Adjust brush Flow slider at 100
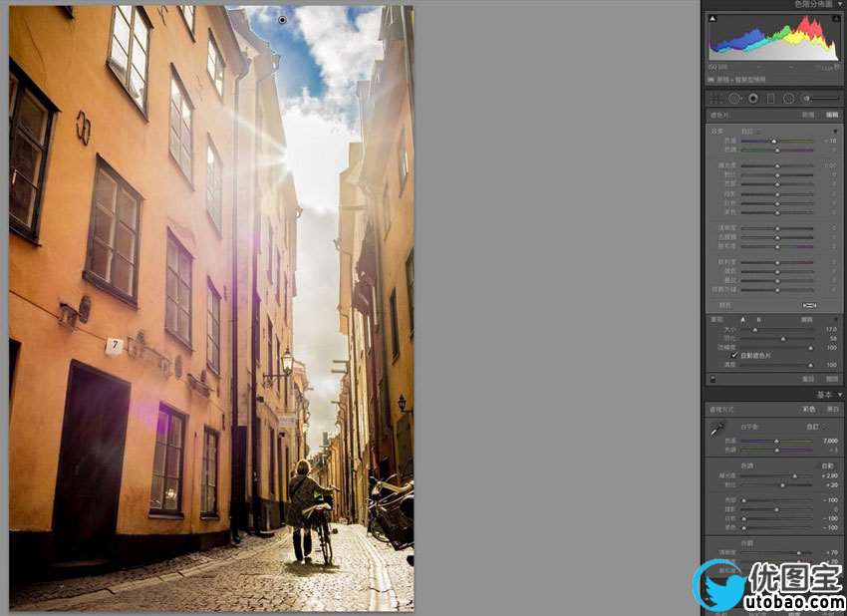The width and height of the screenshot is (847, 616). [x=810, y=348]
